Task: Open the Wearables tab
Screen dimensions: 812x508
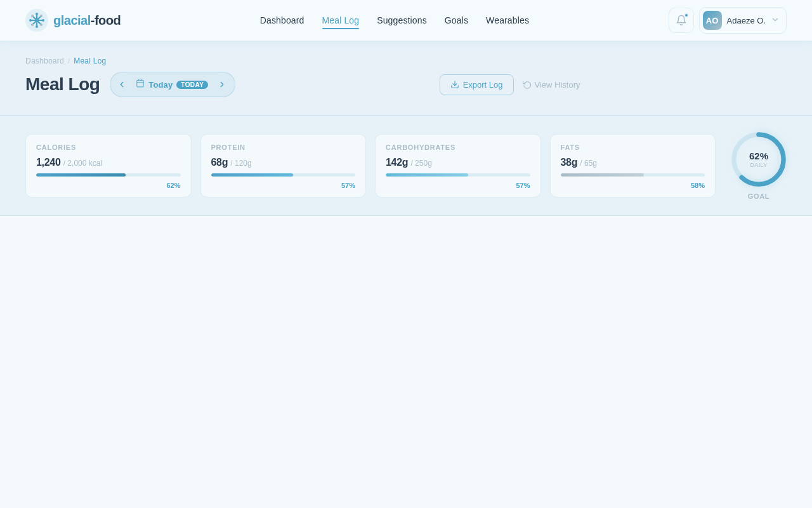Action: click(x=507, y=20)
